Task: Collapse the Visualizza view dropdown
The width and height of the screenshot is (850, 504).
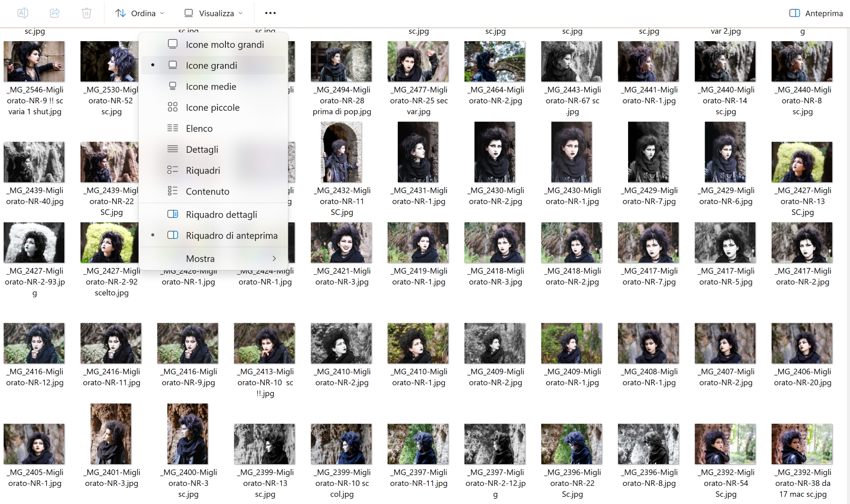Action: (213, 13)
